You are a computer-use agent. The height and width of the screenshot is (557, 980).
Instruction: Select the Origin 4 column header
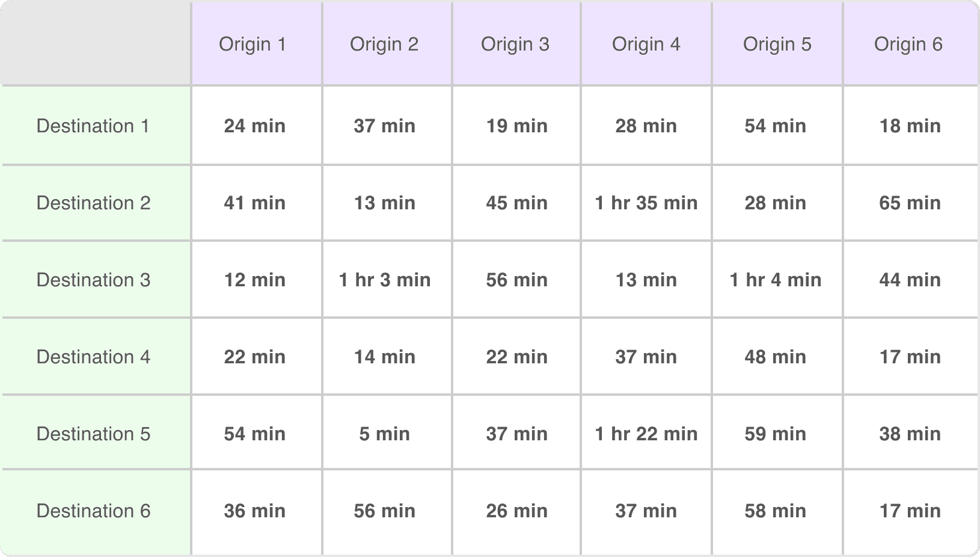pyautogui.click(x=646, y=44)
